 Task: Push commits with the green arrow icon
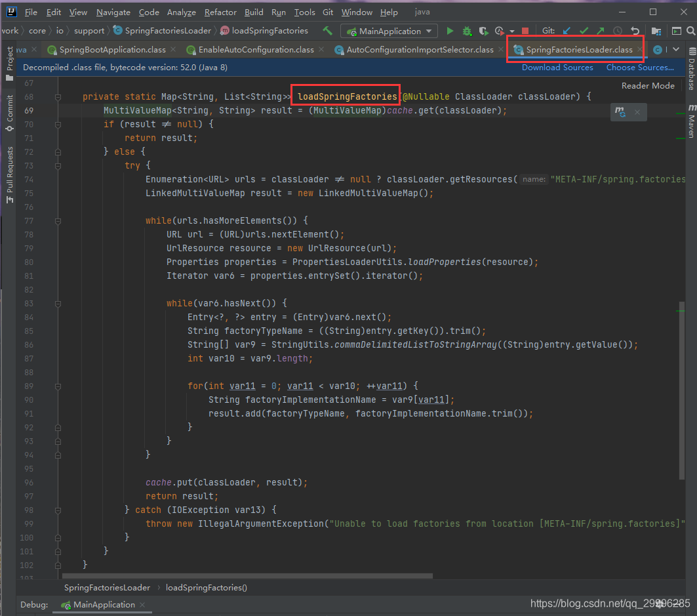point(600,30)
